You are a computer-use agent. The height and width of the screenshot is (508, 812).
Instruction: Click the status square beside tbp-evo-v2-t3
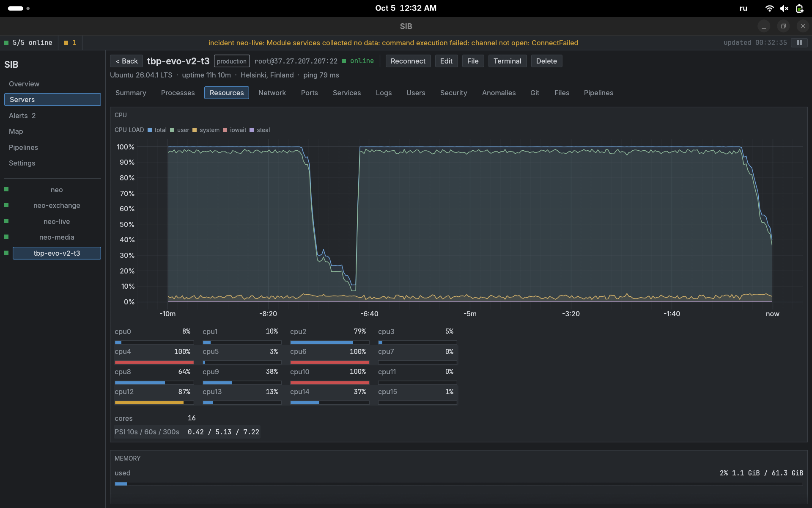coord(6,253)
